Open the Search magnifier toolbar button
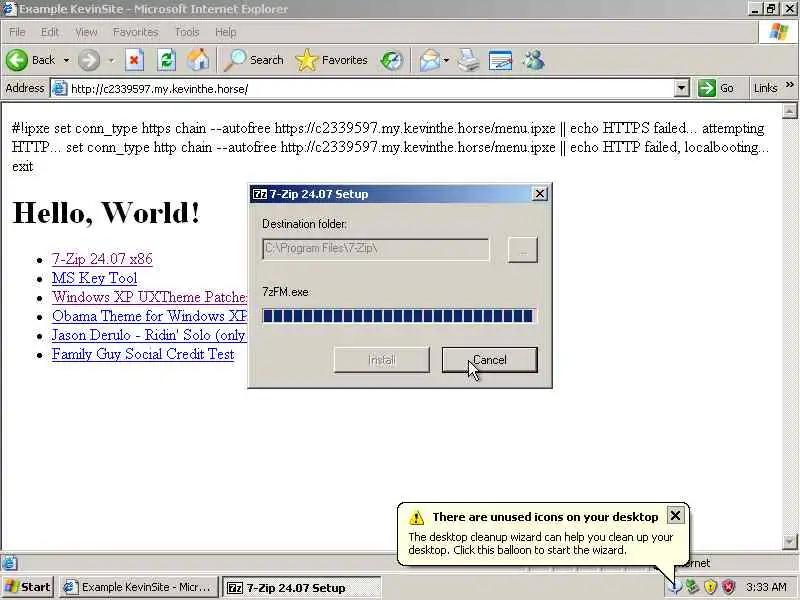 pyautogui.click(x=254, y=60)
